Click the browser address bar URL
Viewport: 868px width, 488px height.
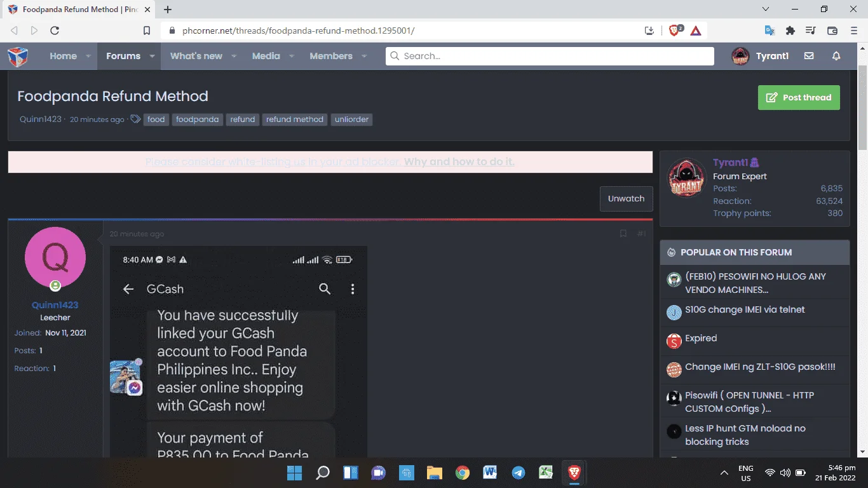click(298, 30)
